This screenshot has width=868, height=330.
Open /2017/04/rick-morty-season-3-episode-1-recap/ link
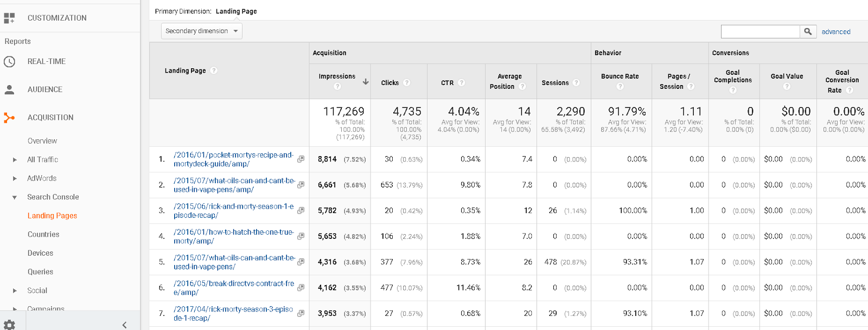tap(233, 314)
